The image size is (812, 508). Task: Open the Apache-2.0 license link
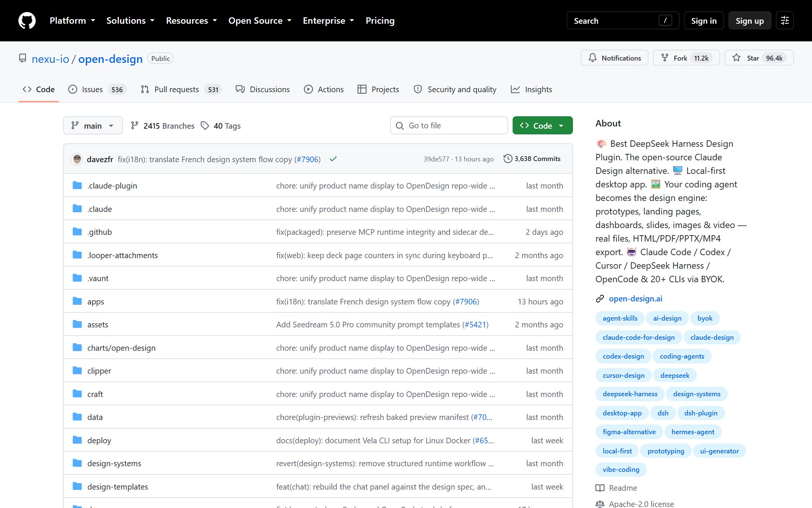tap(641, 504)
